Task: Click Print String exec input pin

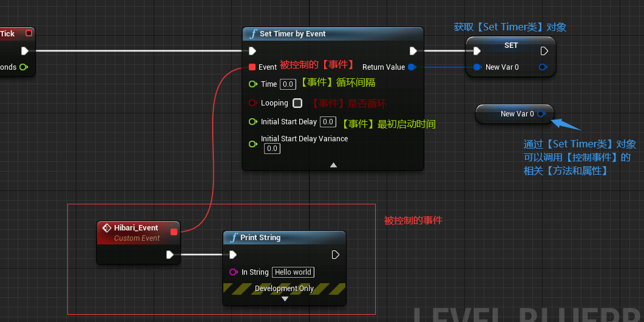Action: point(233,255)
